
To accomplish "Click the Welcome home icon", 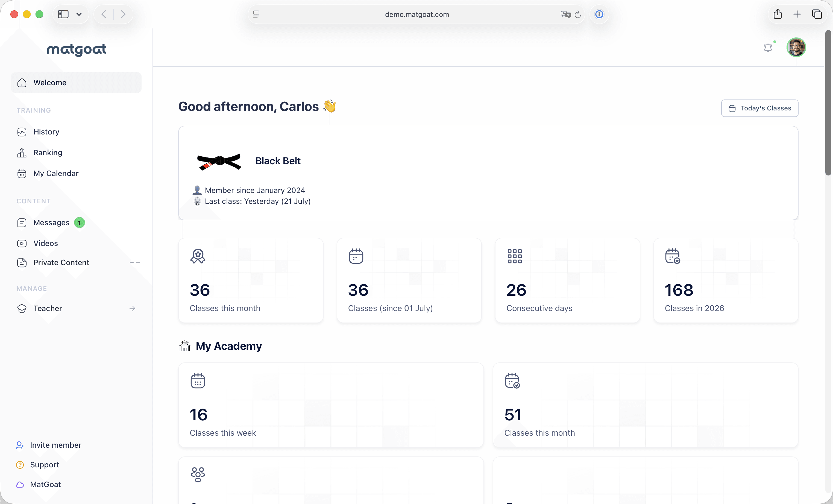I will (22, 83).
